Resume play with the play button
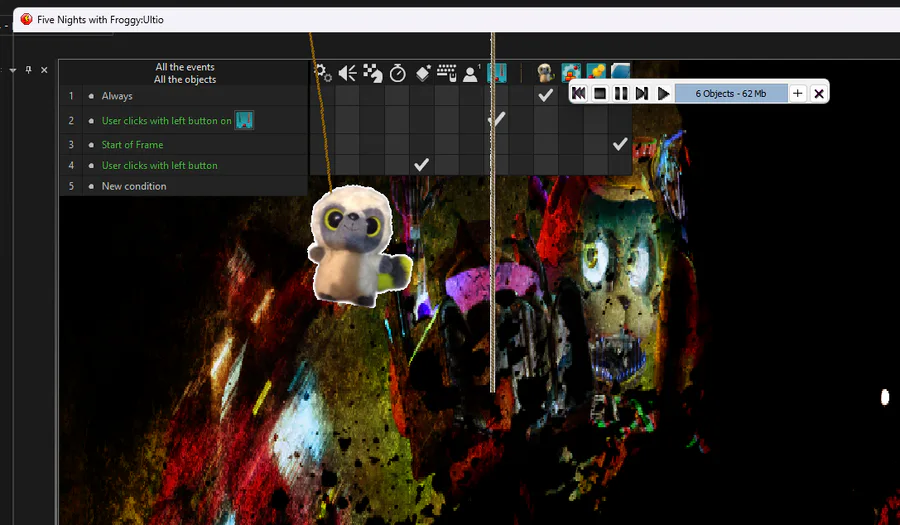 tap(663, 93)
